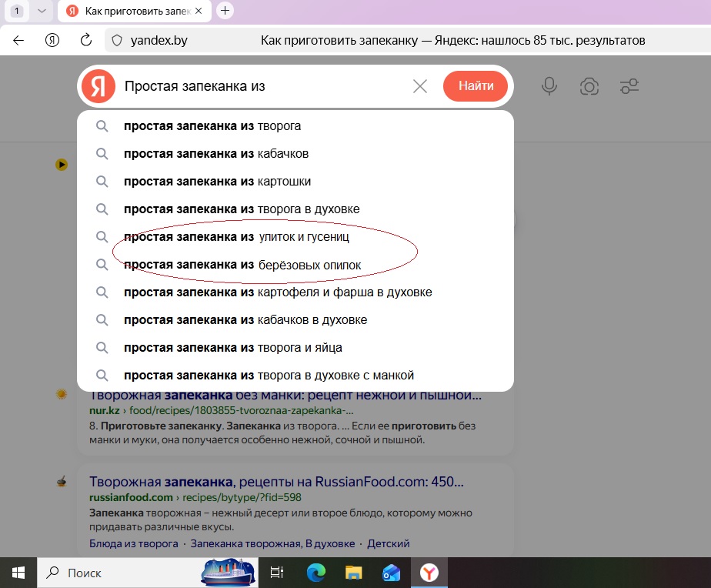Viewport: 711px width, 588px height.
Task: Open search settings sliders icon
Action: pos(629,86)
